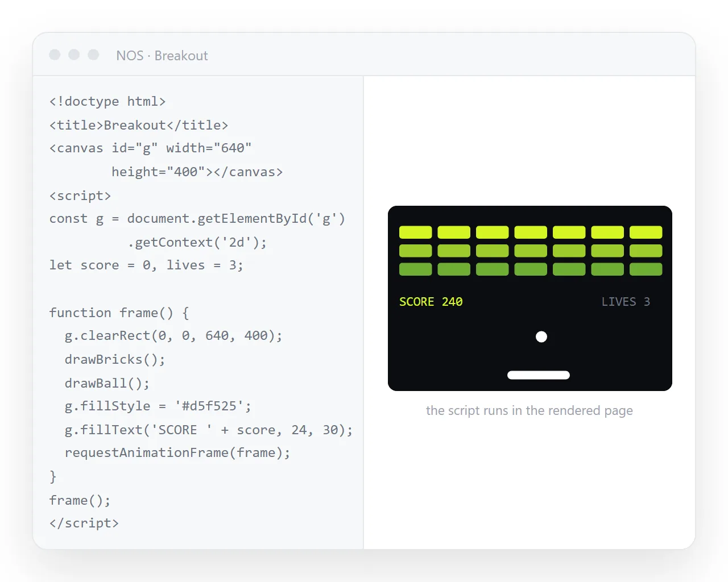Screen dimensions: 728x582
Task: Click the const g = document.getElementById line
Action: click(197, 219)
